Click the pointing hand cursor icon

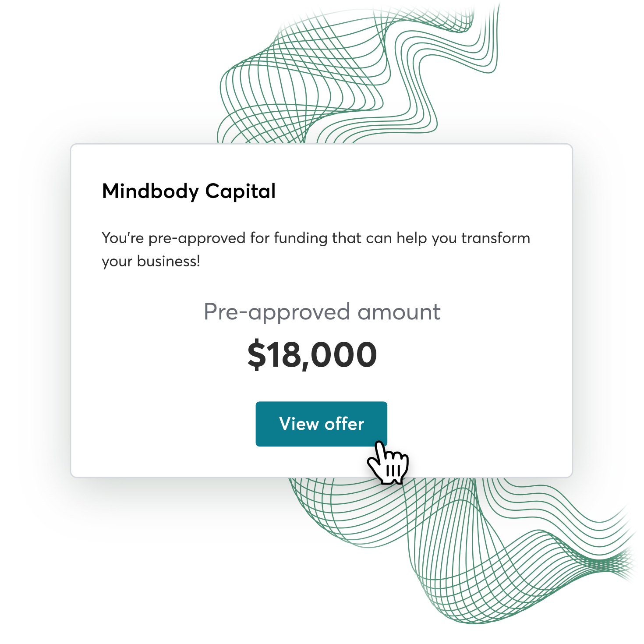click(x=388, y=464)
